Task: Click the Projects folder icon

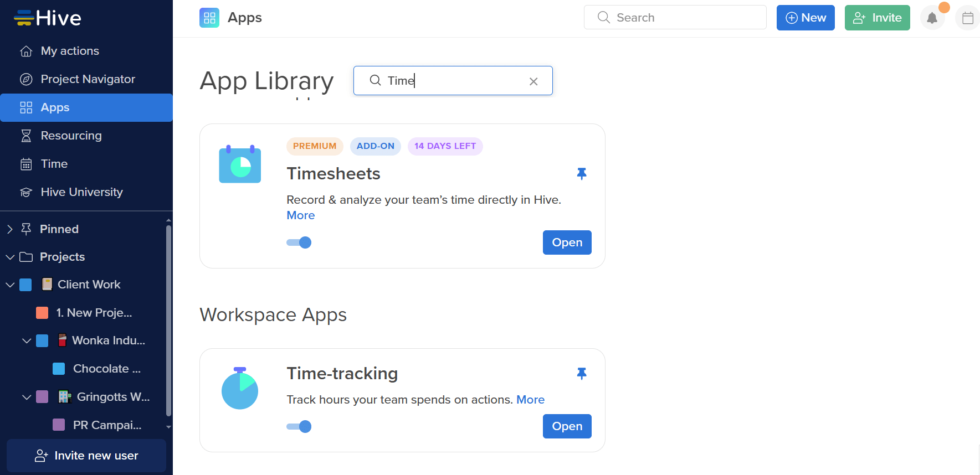Action: [x=26, y=257]
